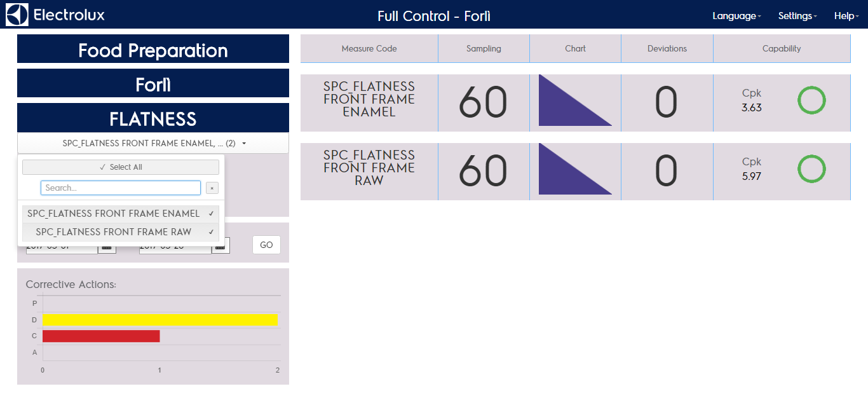Click the Food Preparation heading
Image resolution: width=868 pixels, height=398 pixels.
coord(153,50)
